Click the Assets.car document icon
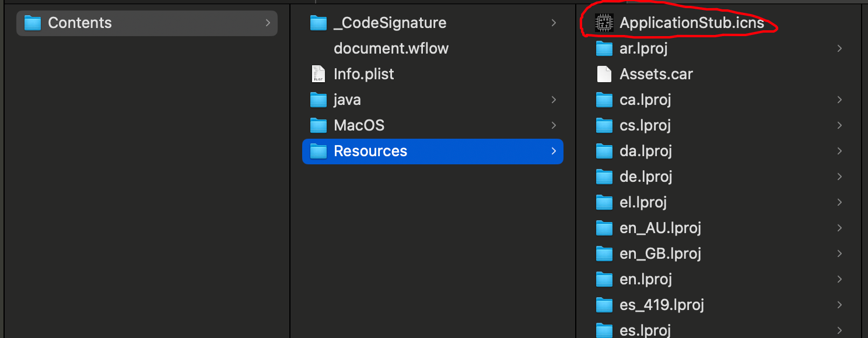 point(604,74)
